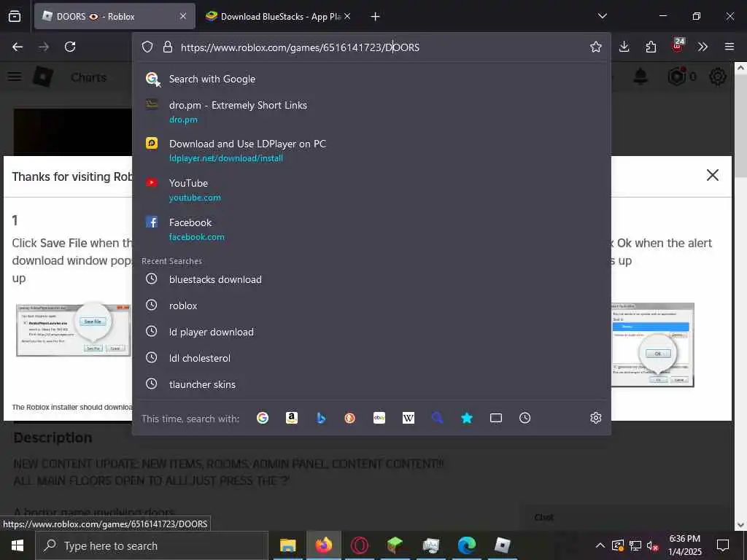
Task: Show more tools overflow chevrons
Action: click(703, 47)
